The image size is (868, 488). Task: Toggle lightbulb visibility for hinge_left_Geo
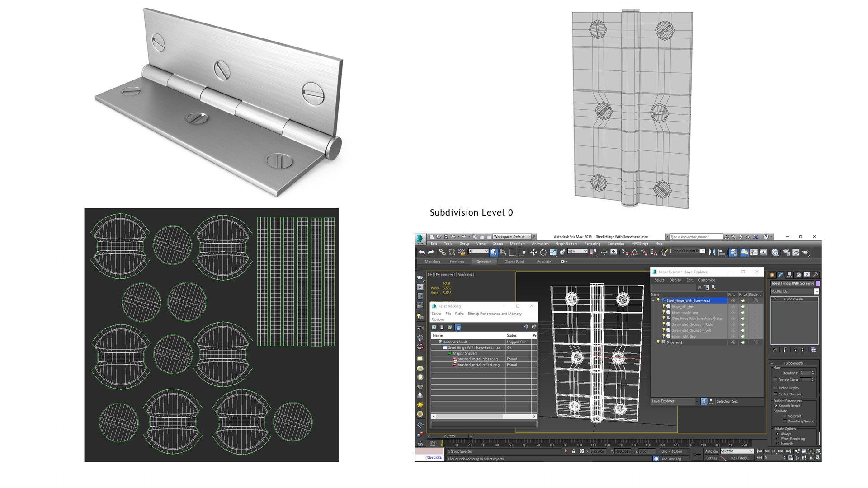tap(663, 306)
